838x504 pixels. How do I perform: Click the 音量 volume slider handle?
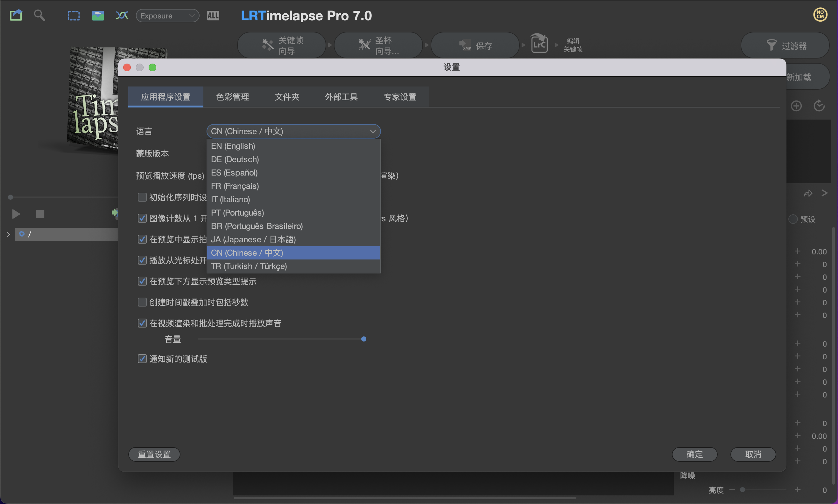click(363, 339)
